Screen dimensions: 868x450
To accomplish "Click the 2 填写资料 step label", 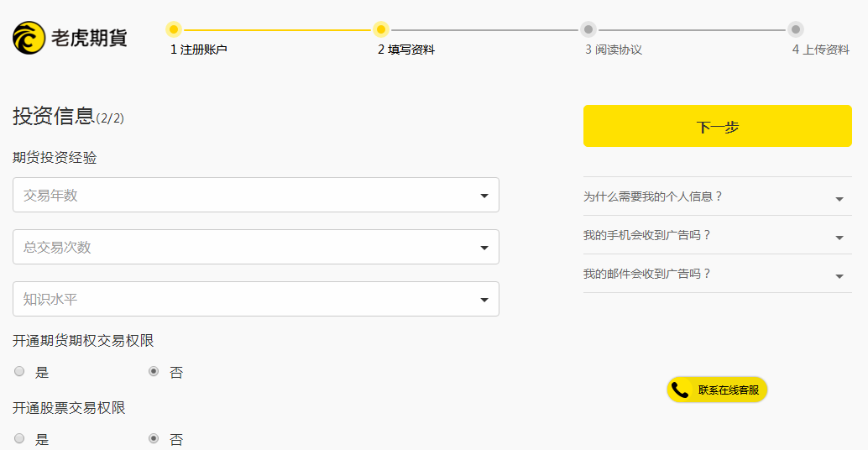I will coord(406,50).
